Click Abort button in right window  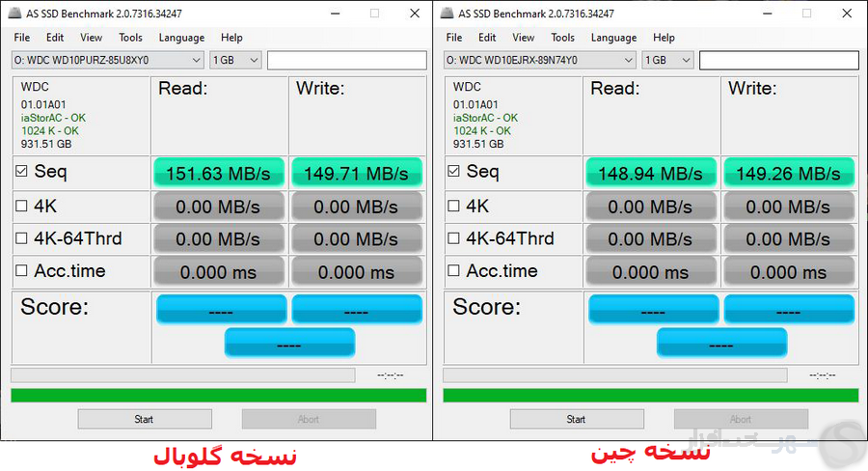[x=742, y=419]
